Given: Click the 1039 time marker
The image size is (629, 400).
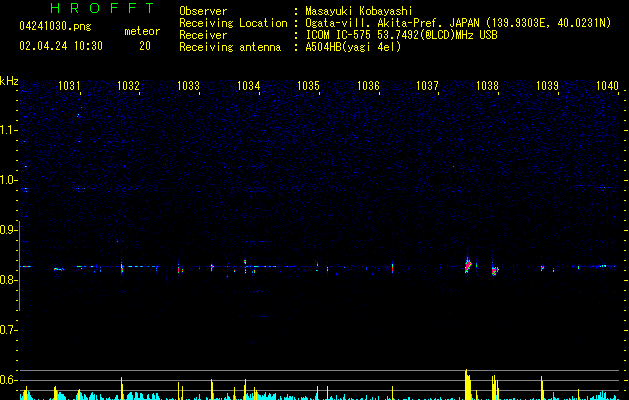Looking at the screenshot, I should tap(547, 86).
